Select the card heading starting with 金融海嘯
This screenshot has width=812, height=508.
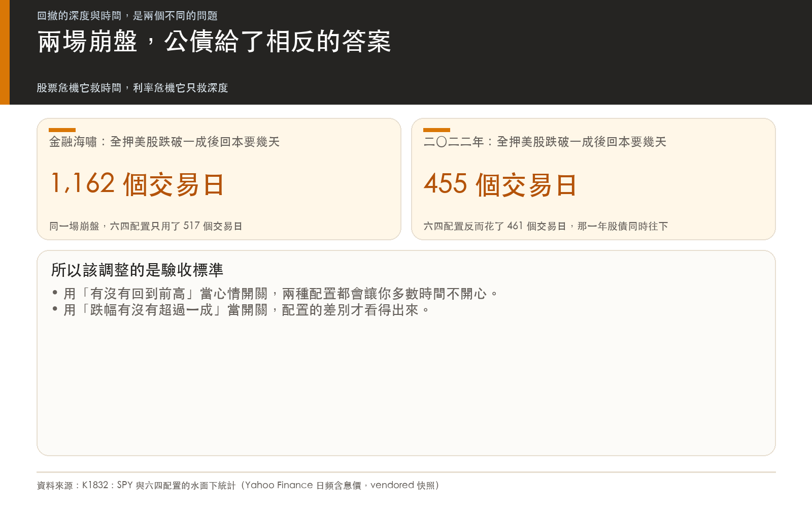coord(164,142)
